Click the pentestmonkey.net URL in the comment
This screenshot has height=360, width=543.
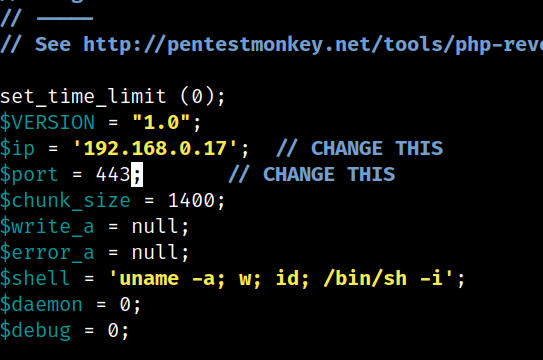(x=313, y=45)
